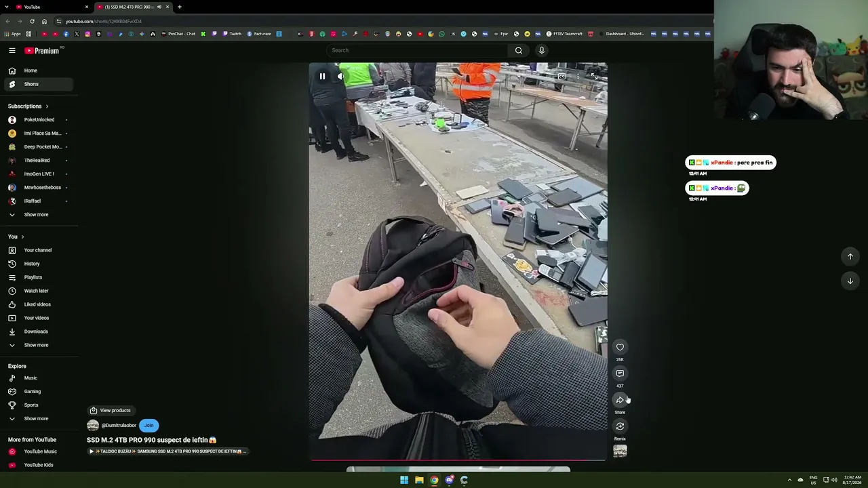Go to the previous Short with up arrow

pos(850,256)
